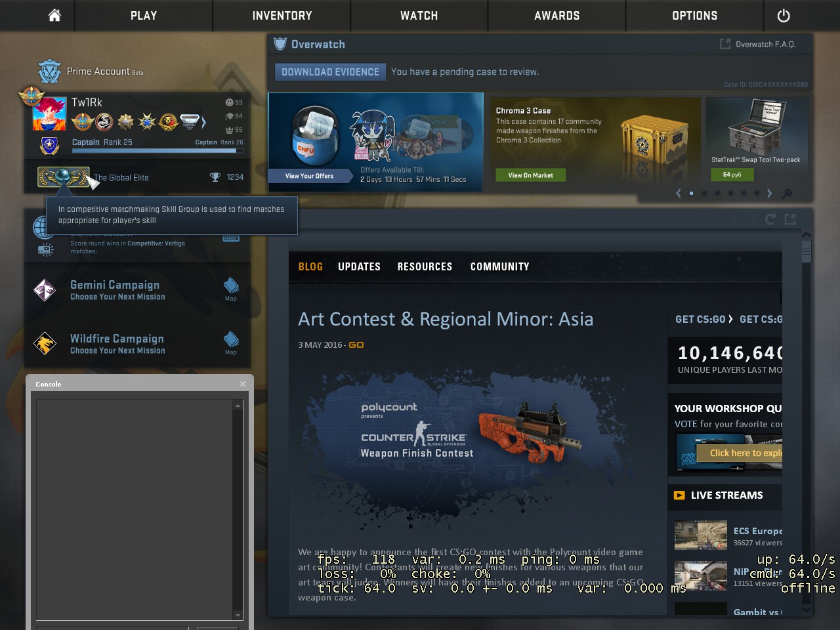Viewport: 840px width, 630px height.
Task: Open the AWARDS menu
Action: coord(557,16)
